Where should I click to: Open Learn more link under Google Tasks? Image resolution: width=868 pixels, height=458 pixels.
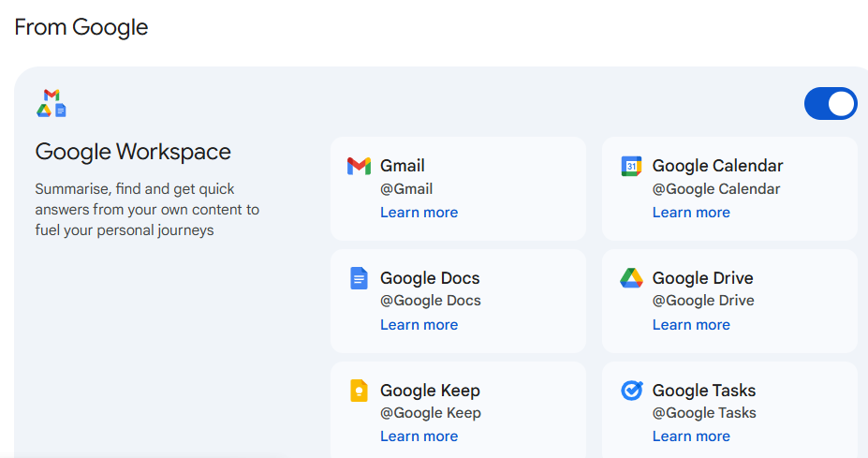691,436
